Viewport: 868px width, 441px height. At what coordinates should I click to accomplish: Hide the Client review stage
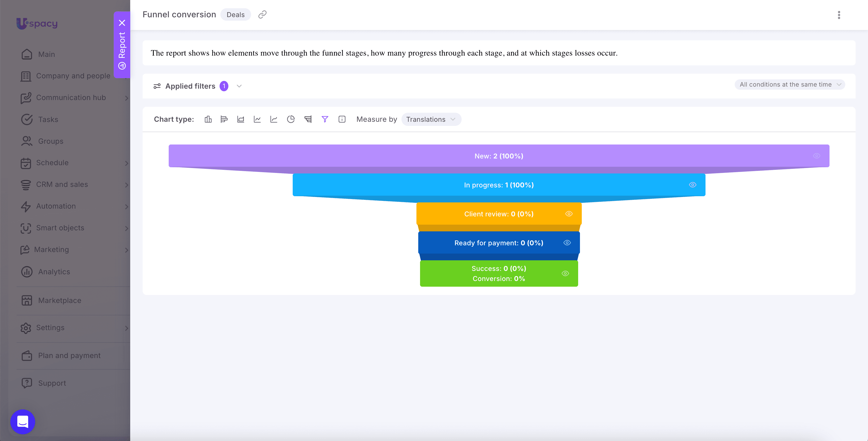point(569,214)
